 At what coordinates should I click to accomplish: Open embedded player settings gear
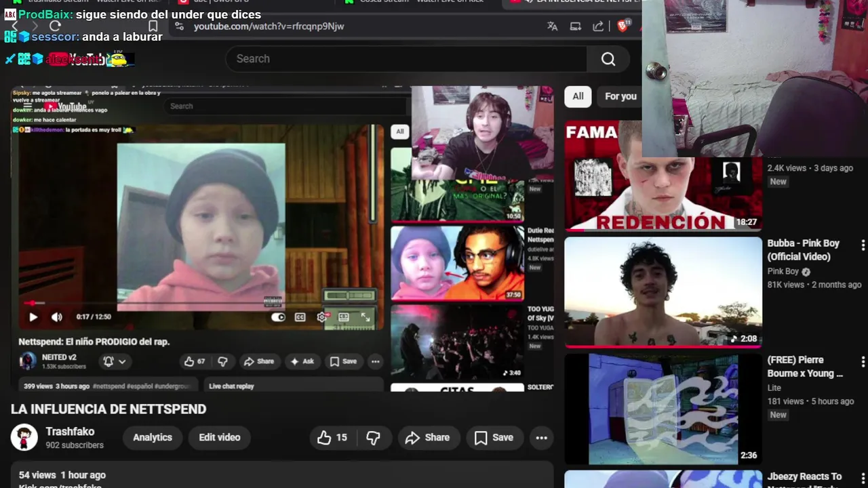[x=322, y=317]
